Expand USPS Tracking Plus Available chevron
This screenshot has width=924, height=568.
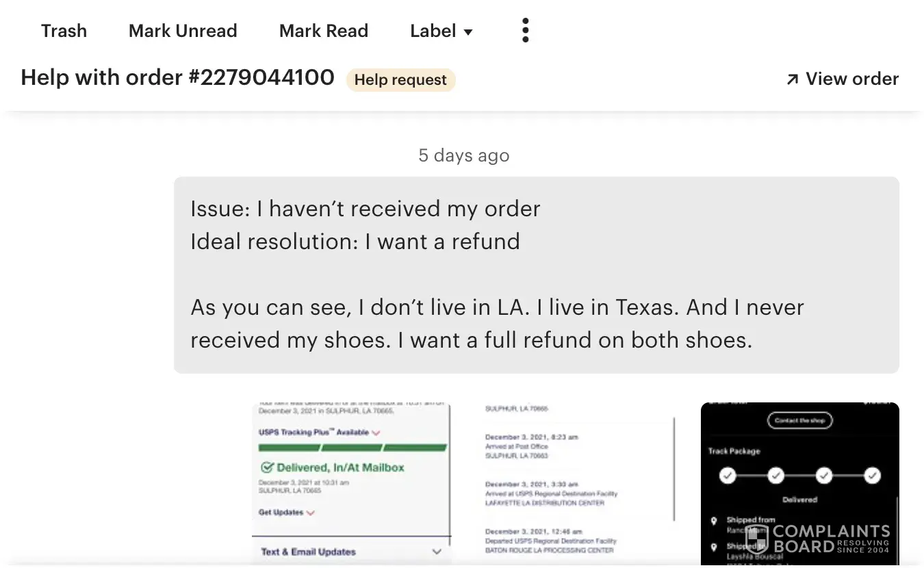376,433
